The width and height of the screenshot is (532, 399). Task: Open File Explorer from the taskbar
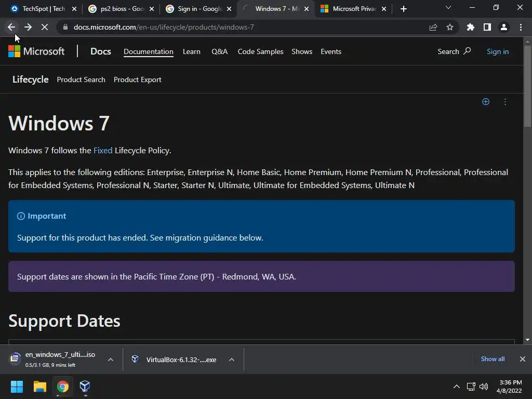coord(39,387)
